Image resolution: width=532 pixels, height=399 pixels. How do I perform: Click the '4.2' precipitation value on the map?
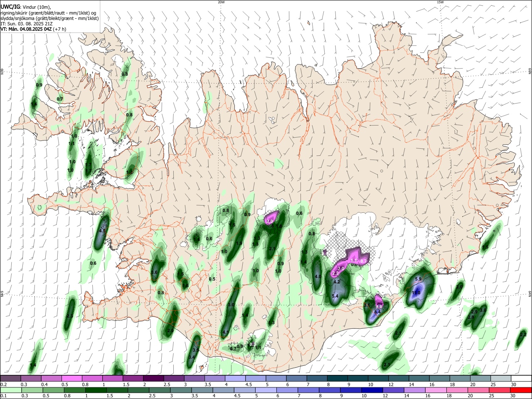(x=337, y=281)
